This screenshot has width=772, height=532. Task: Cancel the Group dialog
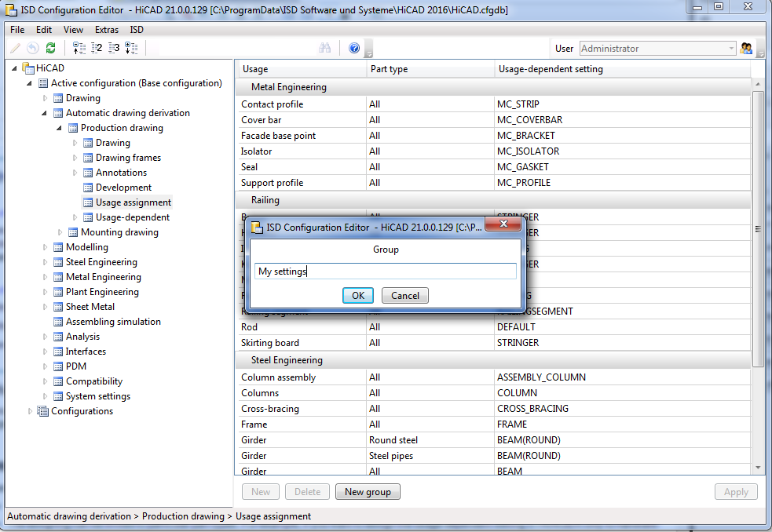point(405,296)
